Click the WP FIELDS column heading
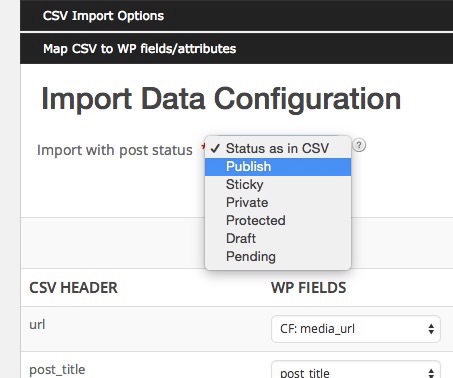This screenshot has width=453, height=378. 309,288
